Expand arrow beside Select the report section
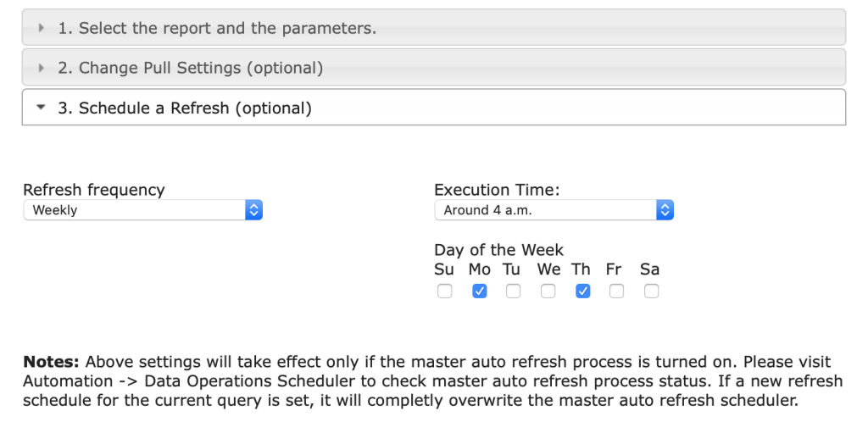868x422 pixels. pos(42,28)
